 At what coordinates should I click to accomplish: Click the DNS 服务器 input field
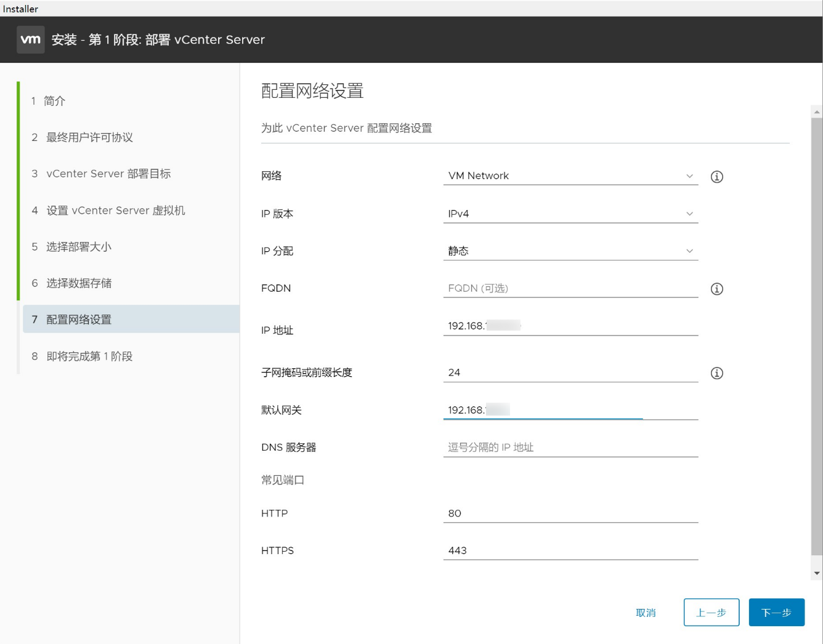tap(570, 448)
